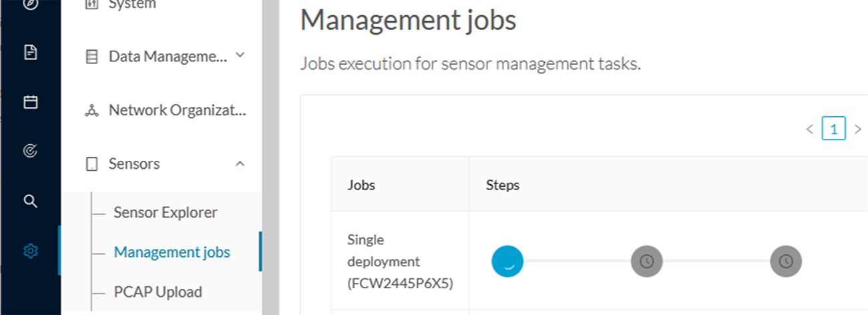Collapse the Sensors section chevron
Image resolution: width=868 pixels, height=315 pixels.
[x=240, y=163]
